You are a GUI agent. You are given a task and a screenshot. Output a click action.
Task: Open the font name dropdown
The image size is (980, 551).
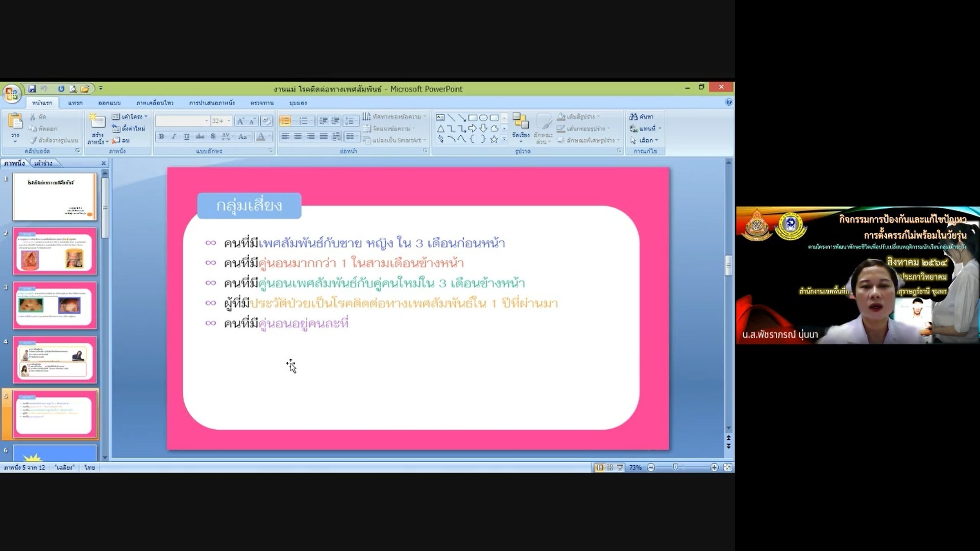pos(206,121)
